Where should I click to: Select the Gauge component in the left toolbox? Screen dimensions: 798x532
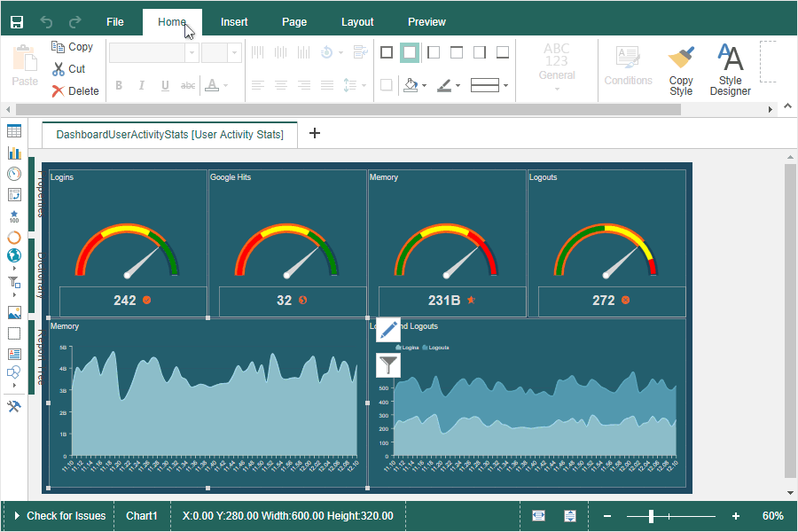pyautogui.click(x=14, y=174)
